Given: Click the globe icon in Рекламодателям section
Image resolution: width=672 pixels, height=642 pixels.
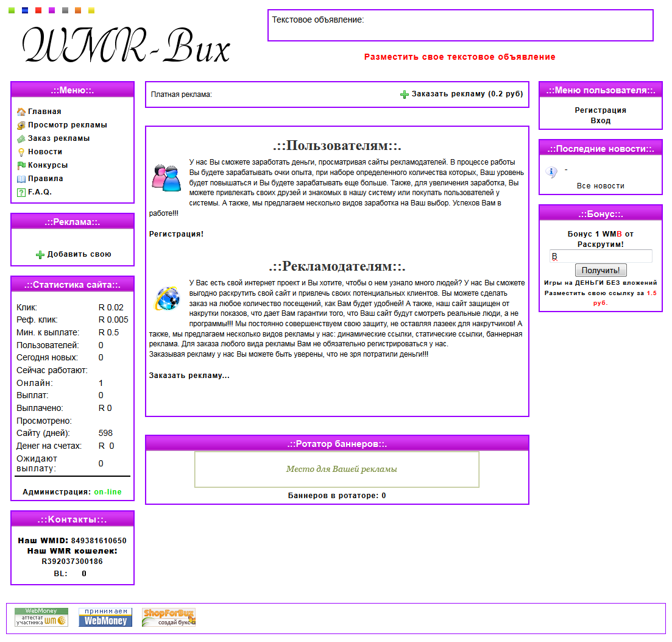Looking at the screenshot, I should [x=167, y=298].
